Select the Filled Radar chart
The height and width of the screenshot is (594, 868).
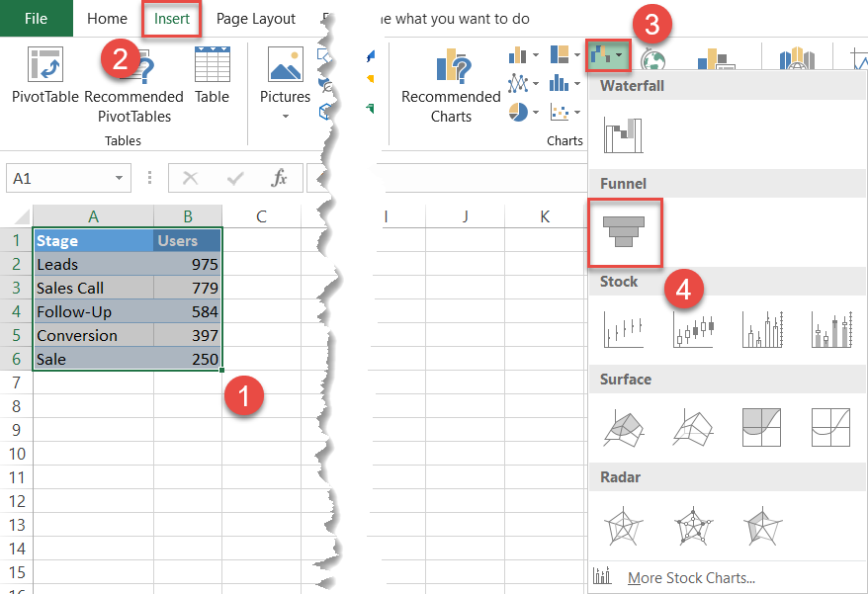click(x=763, y=526)
